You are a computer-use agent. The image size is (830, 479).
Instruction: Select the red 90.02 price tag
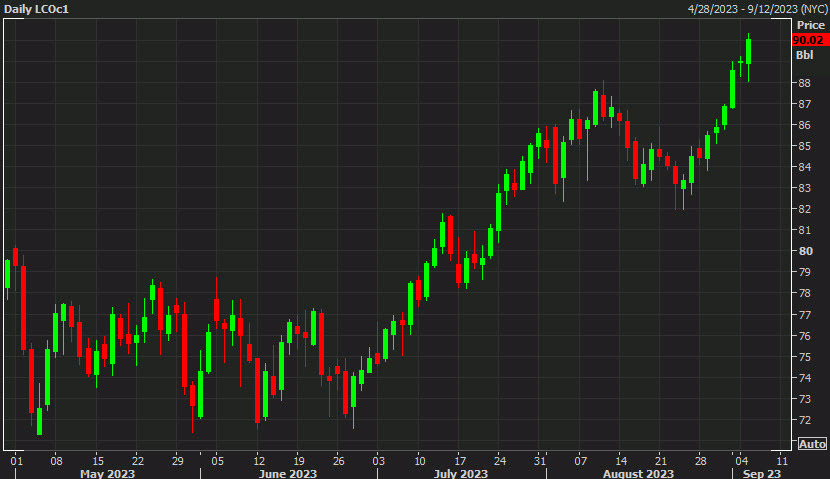click(x=810, y=40)
